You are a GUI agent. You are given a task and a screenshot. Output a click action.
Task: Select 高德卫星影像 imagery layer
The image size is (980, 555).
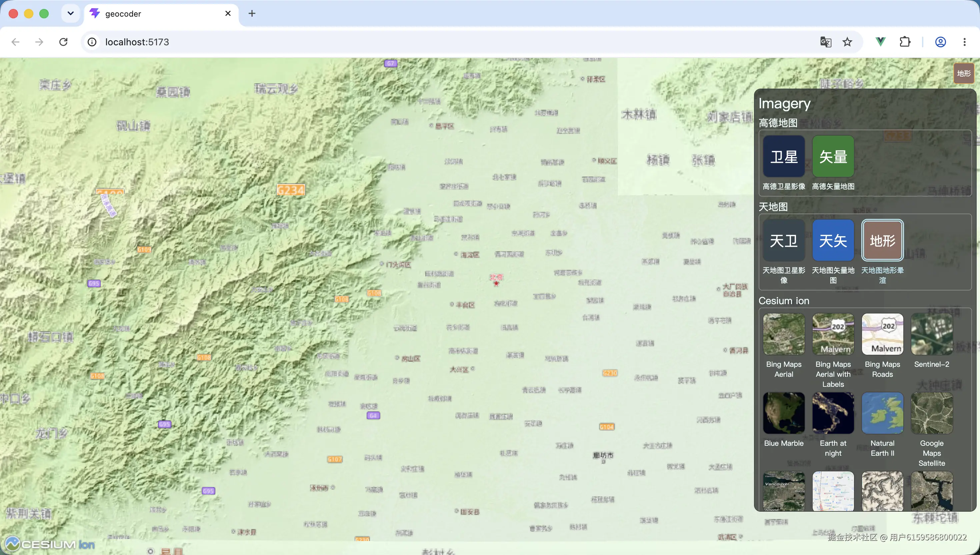click(x=784, y=163)
